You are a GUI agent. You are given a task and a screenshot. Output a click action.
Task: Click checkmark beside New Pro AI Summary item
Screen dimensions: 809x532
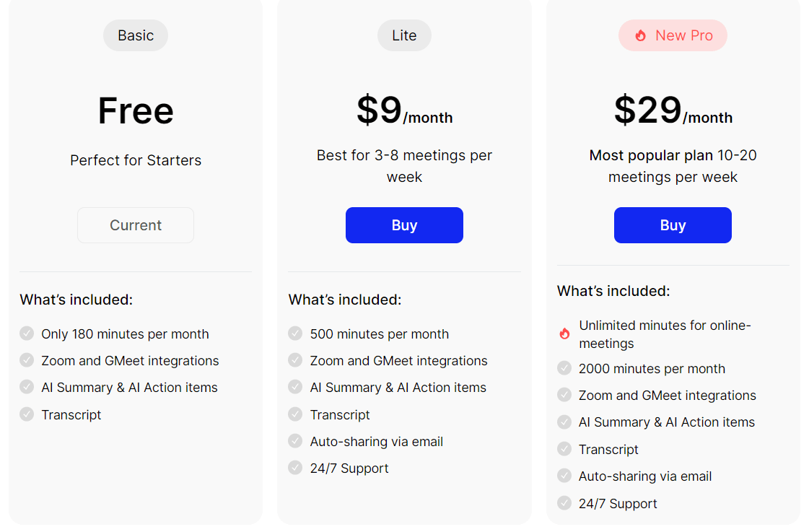(x=564, y=422)
